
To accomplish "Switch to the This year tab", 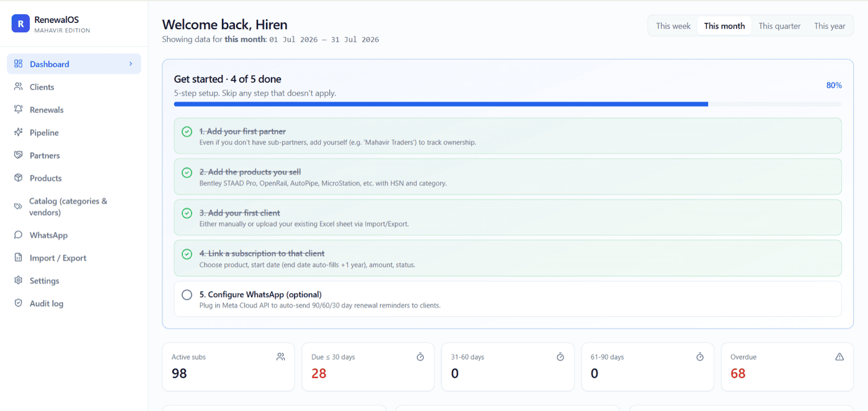I will [830, 26].
